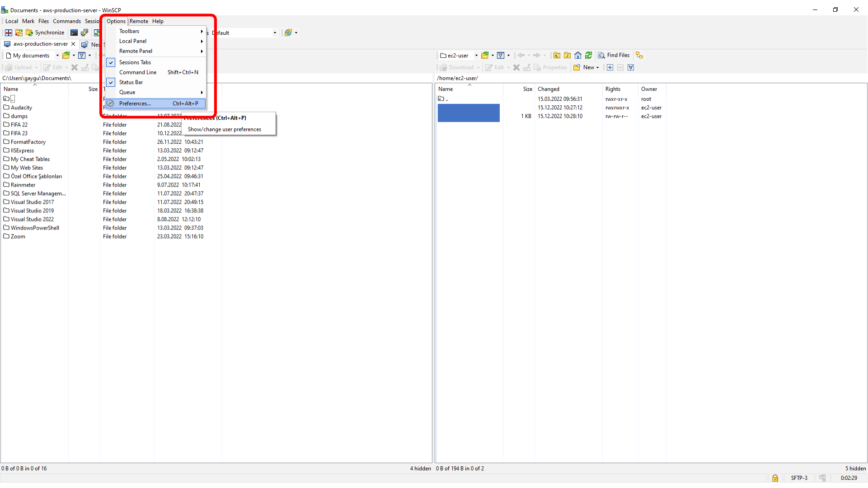
Task: Click the remote rename icon
Action: coord(527,67)
